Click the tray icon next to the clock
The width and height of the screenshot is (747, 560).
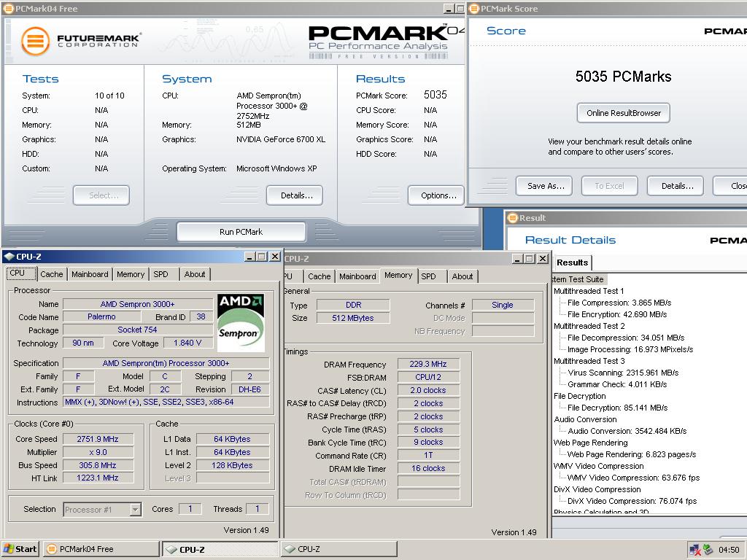pyautogui.click(x=708, y=550)
